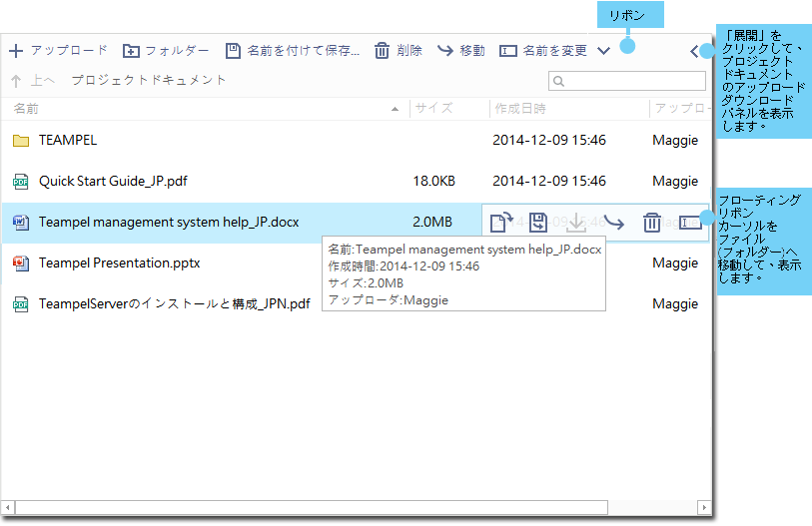Click the 2.0MB size cell of docx row

click(432, 223)
